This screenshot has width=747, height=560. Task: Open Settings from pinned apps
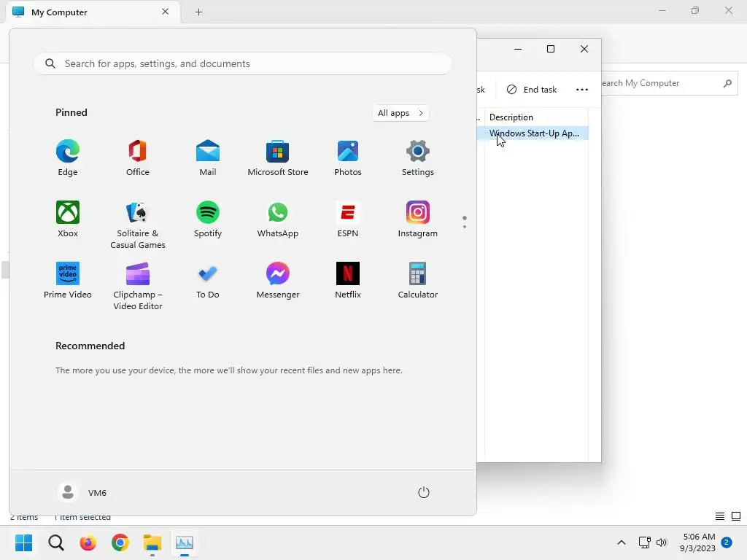pos(418,158)
